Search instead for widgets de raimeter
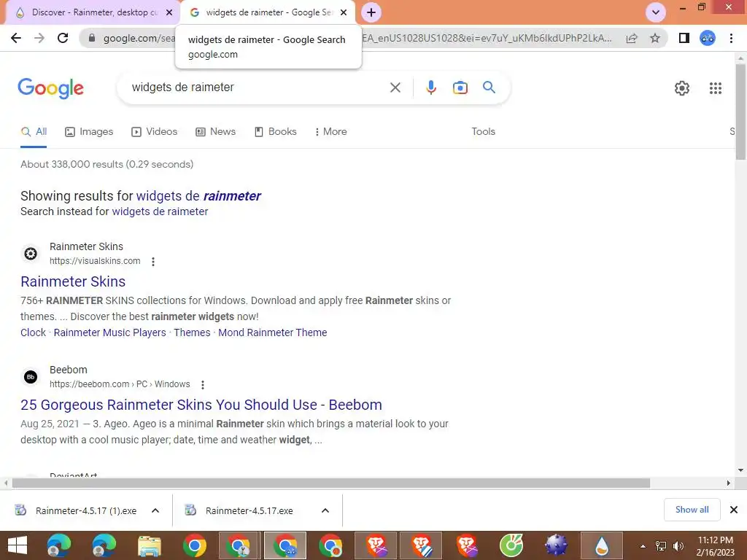This screenshot has width=747, height=560. [x=160, y=211]
